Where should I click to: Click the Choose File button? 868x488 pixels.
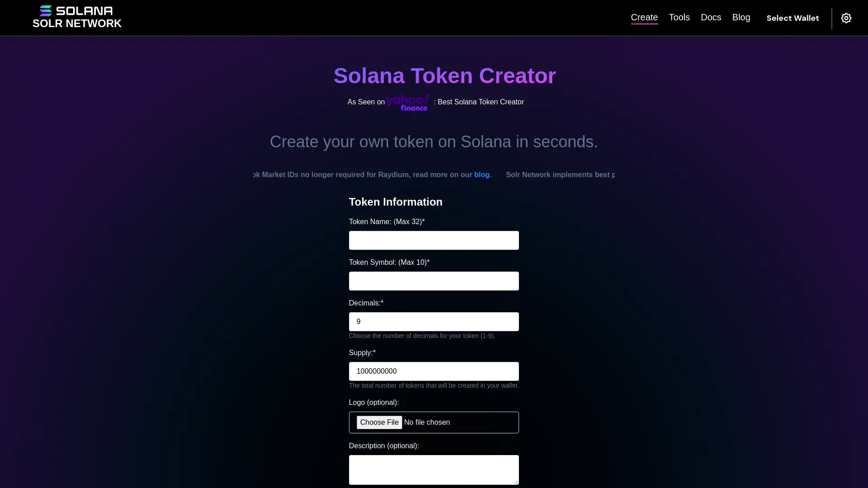coord(379,422)
